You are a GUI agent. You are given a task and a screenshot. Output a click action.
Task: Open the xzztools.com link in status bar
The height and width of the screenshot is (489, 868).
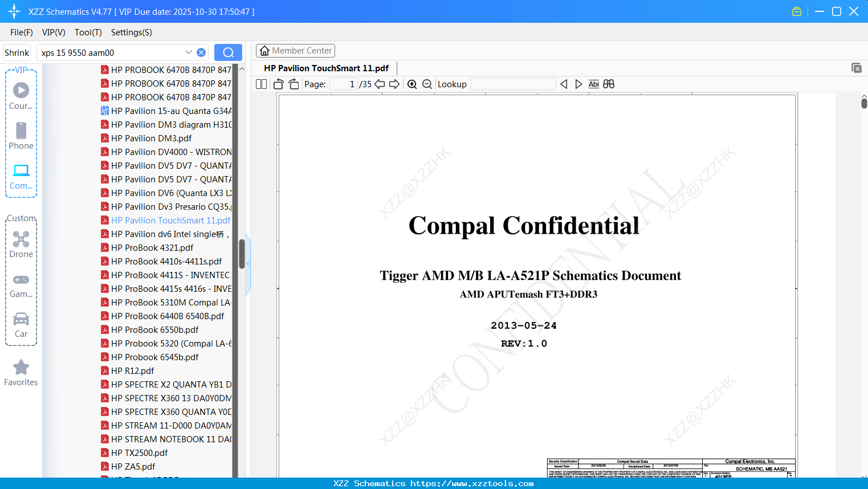click(472, 483)
